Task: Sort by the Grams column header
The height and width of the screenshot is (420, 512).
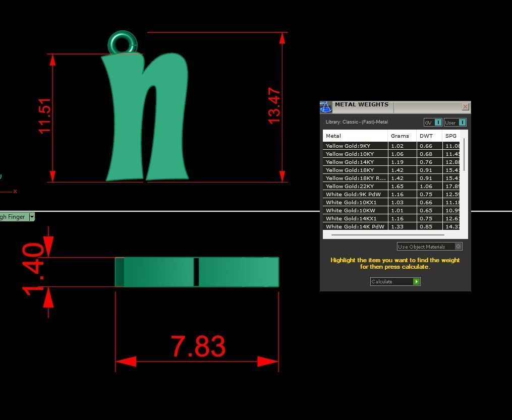Action: click(402, 136)
